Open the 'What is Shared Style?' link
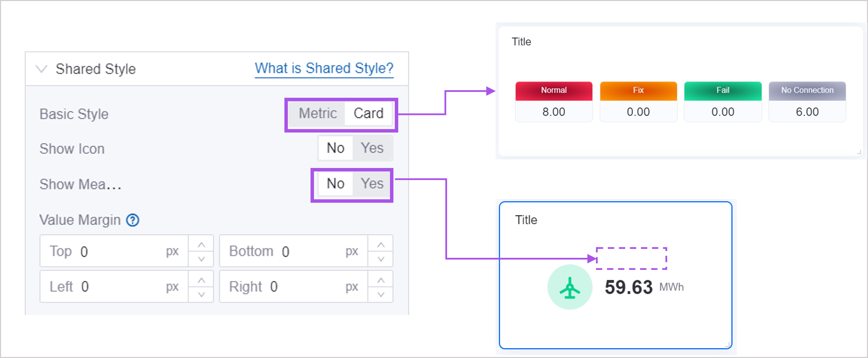The height and width of the screenshot is (358, 868). pos(324,68)
